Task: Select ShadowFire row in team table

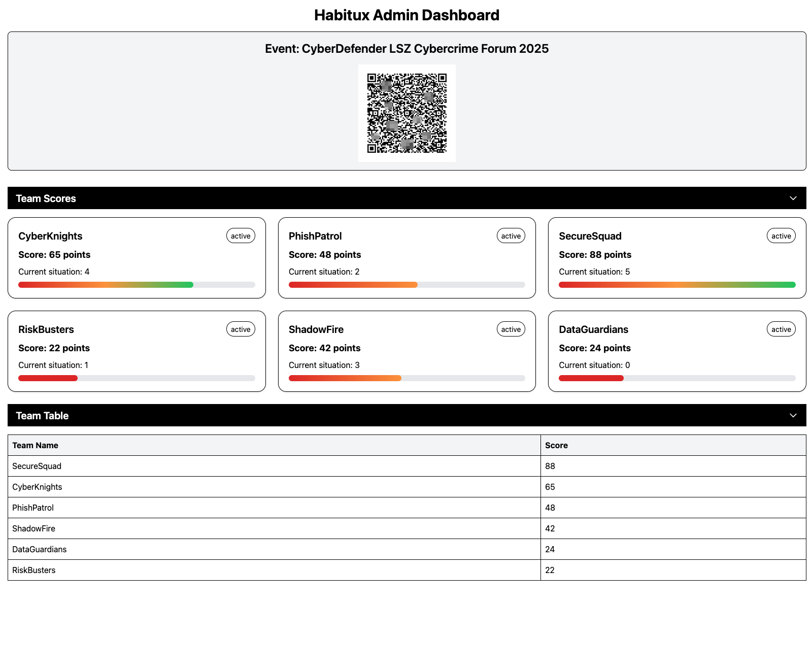Action: click(407, 528)
